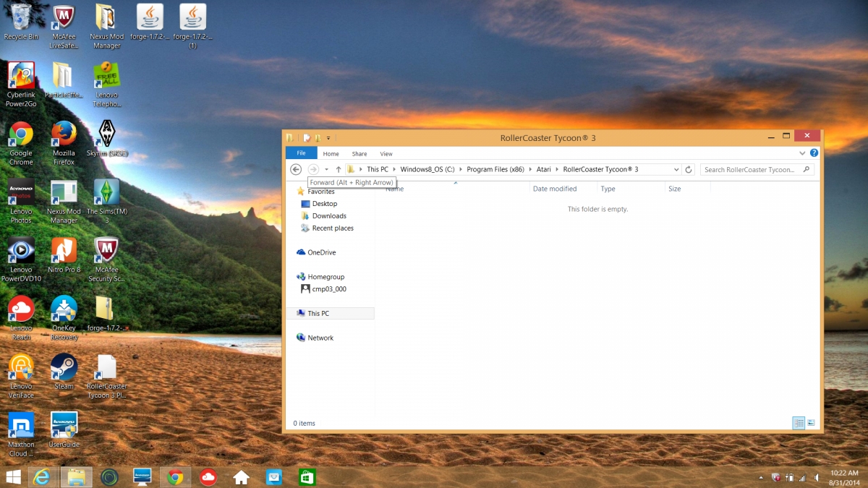Viewport: 868px width, 488px height.
Task: Go up one folder level
Action: tap(338, 169)
